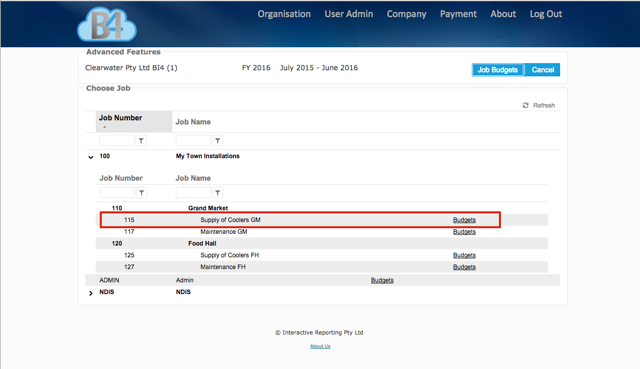
Task: Focus the nested Job Name filter field
Action: tap(193, 193)
